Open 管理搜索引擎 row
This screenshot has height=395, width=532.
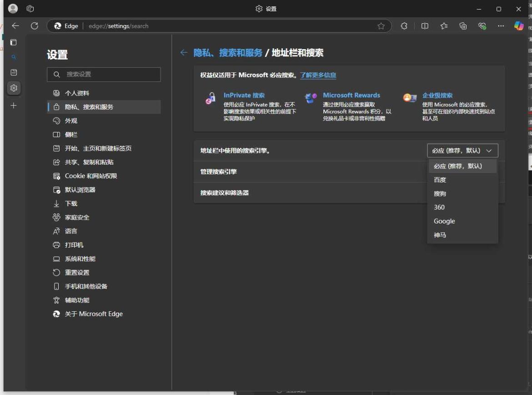[349, 172]
